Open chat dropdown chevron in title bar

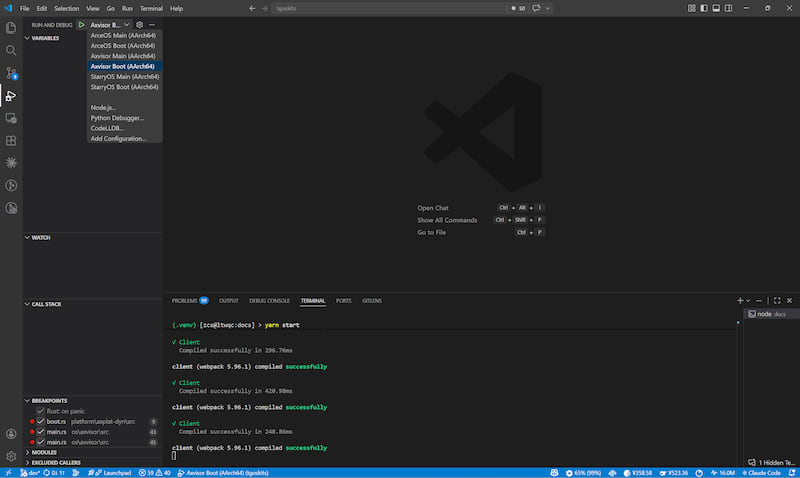pyautogui.click(x=547, y=8)
